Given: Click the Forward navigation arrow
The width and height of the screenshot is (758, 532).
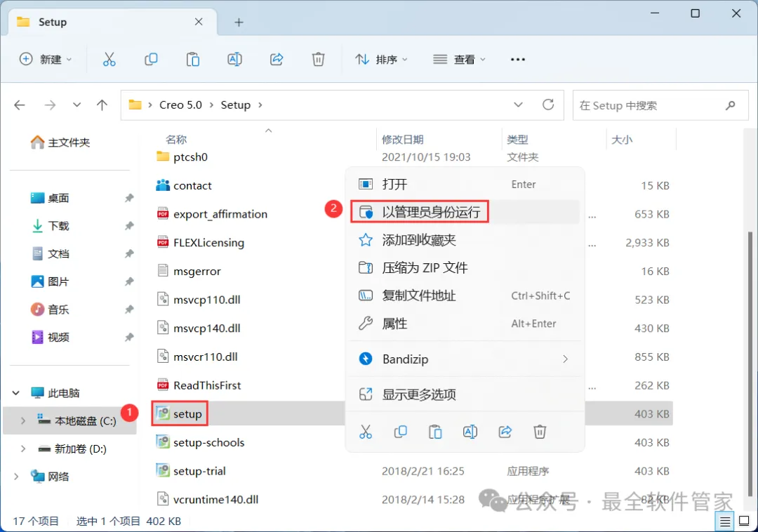Looking at the screenshot, I should 51,105.
